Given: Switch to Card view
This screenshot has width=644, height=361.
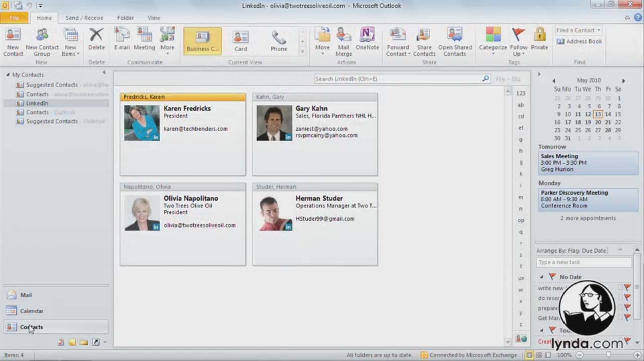Looking at the screenshot, I should [240, 41].
